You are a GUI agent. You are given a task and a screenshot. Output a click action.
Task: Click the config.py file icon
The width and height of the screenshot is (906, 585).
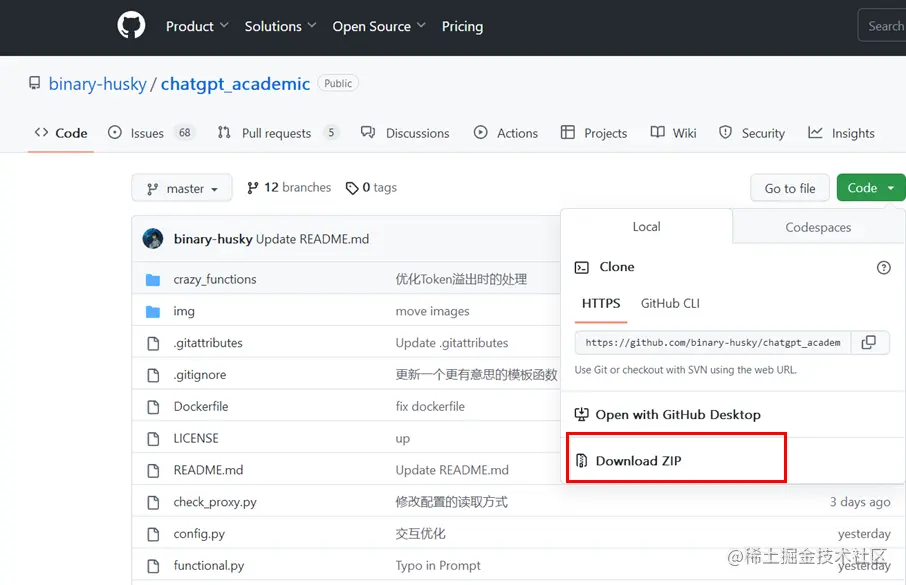coord(153,534)
